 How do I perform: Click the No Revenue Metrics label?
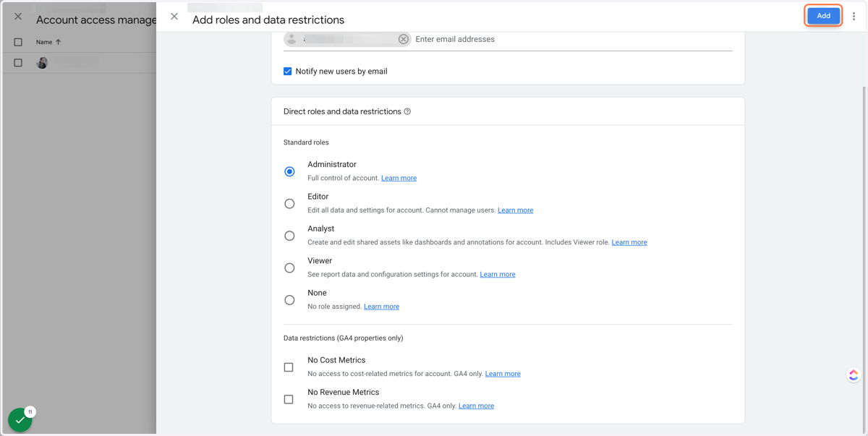point(343,392)
